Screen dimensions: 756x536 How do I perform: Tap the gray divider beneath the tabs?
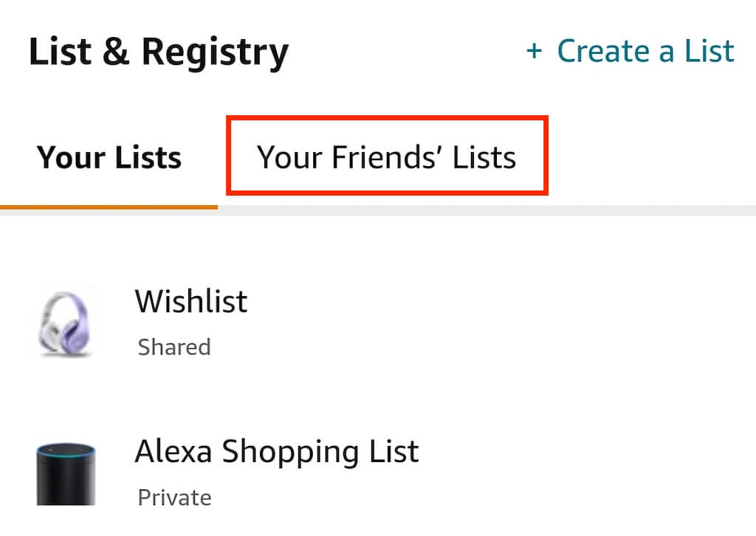(487, 211)
